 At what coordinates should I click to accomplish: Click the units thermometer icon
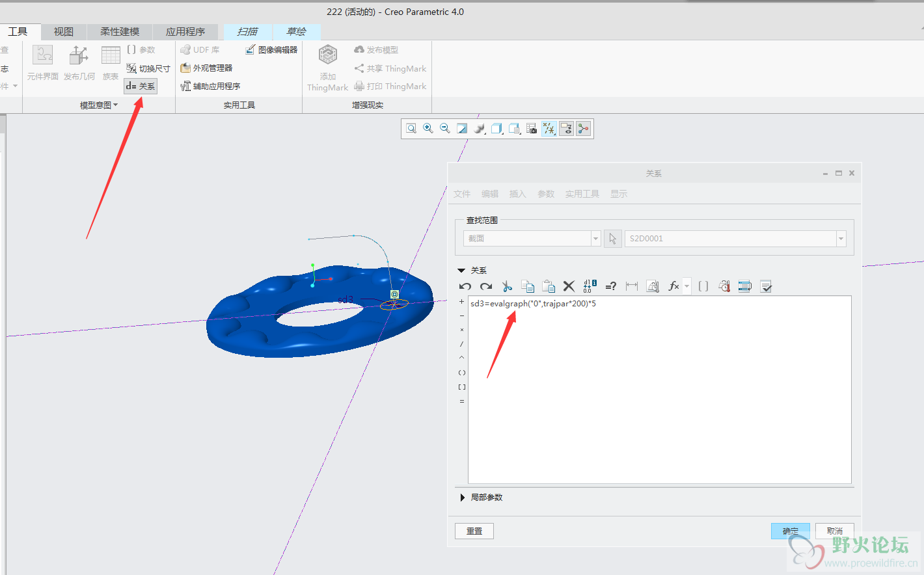pyautogui.click(x=724, y=286)
